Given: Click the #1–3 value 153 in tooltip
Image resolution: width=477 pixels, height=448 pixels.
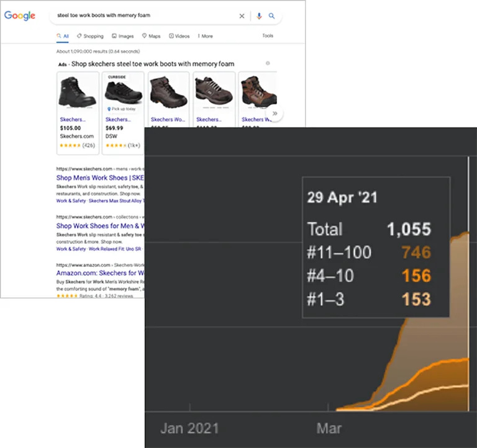Looking at the screenshot, I should pyautogui.click(x=416, y=299).
